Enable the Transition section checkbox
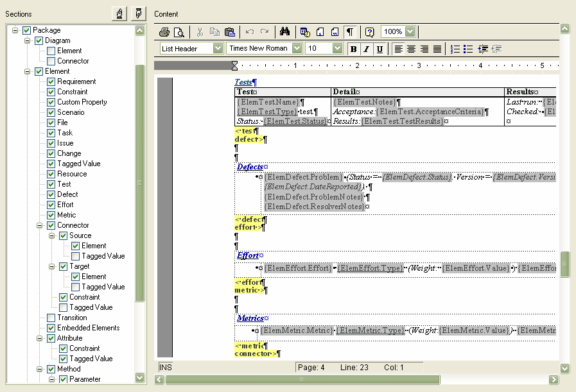This screenshot has height=392, width=576. point(51,318)
